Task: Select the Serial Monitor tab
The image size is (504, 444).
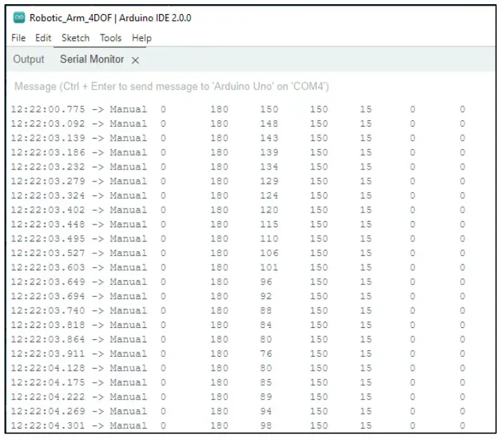Action: 92,60
